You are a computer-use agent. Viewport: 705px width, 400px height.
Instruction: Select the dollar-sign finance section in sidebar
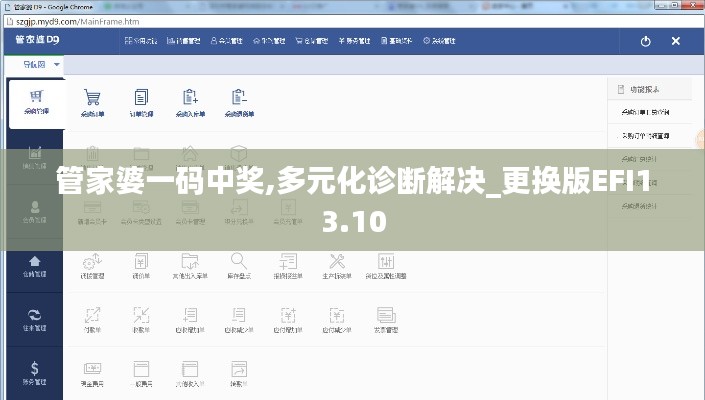click(x=35, y=372)
